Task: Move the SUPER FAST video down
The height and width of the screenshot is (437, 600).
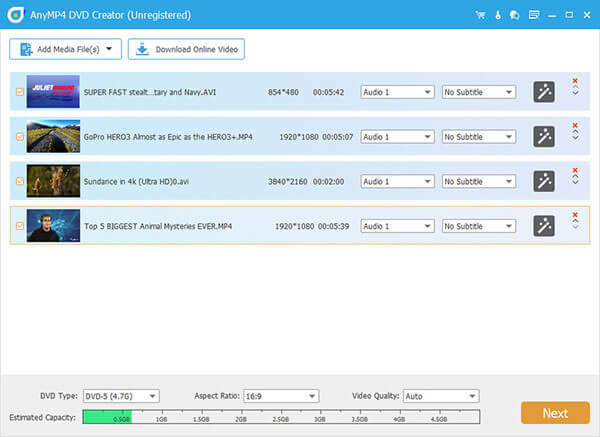Action: (575, 94)
